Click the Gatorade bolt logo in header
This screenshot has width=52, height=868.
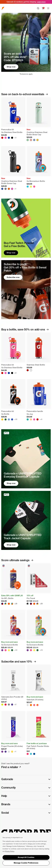point(3,8)
